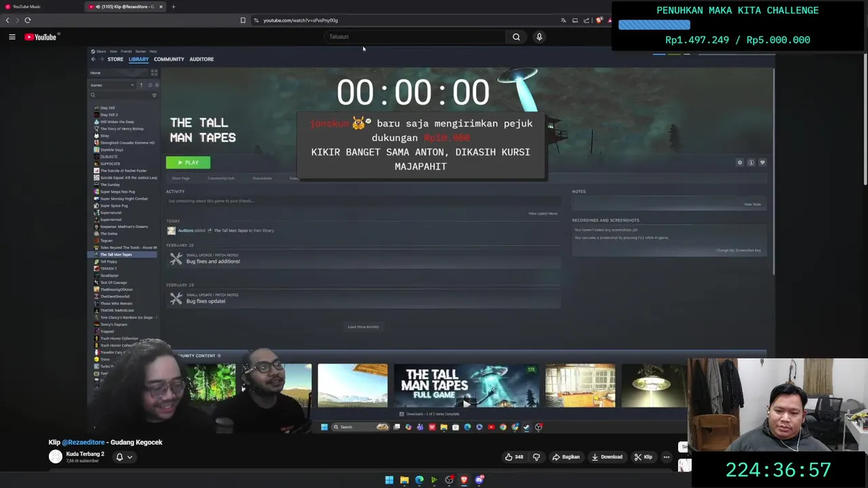Select the STORE menu in Steam video

(115, 59)
